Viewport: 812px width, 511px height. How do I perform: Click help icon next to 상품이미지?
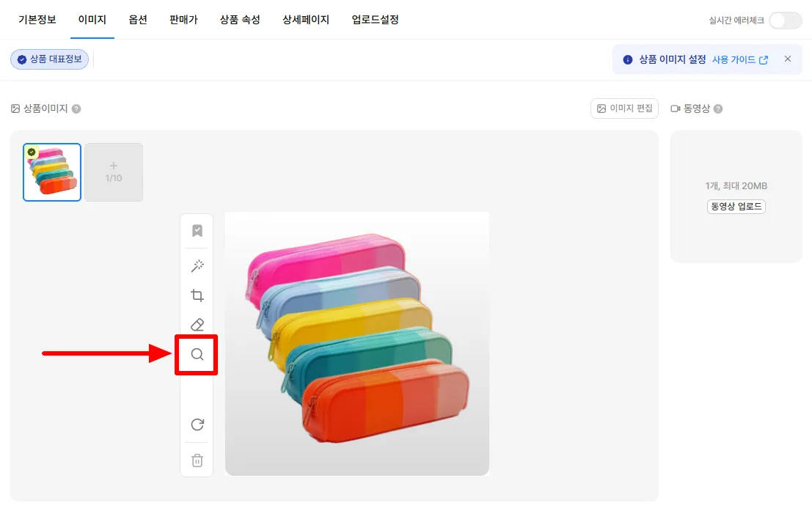click(x=76, y=109)
